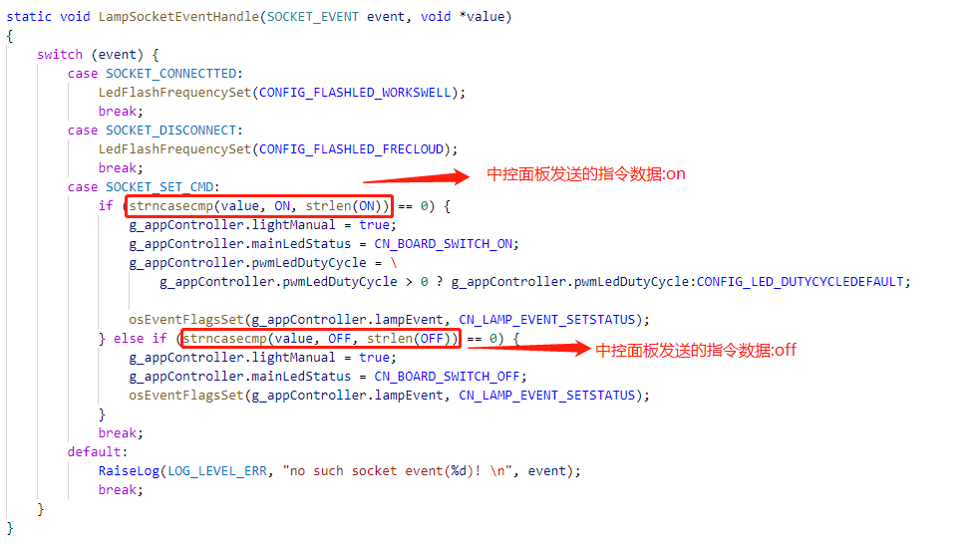The image size is (980, 544).
Task: Click the SOCKET_CONNECTTED case label
Action: tap(171, 74)
